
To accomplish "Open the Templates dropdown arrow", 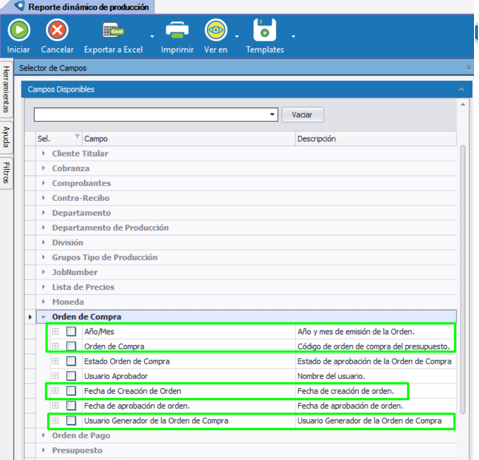I will tap(293, 36).
